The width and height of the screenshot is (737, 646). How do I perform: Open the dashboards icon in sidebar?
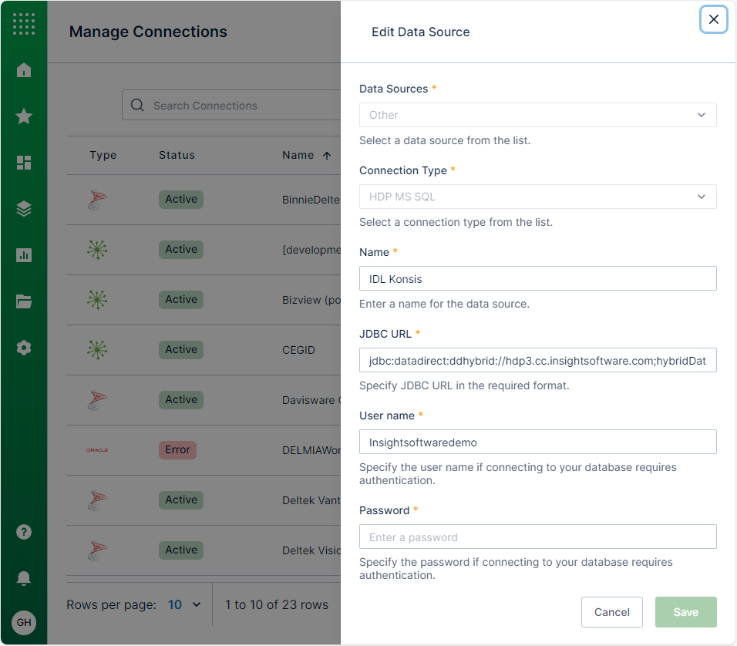24,163
